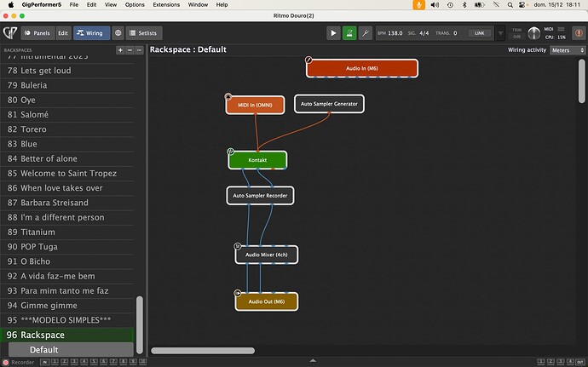Select rackspace 78 Lets get loud
588x367 pixels.
coord(67,71)
